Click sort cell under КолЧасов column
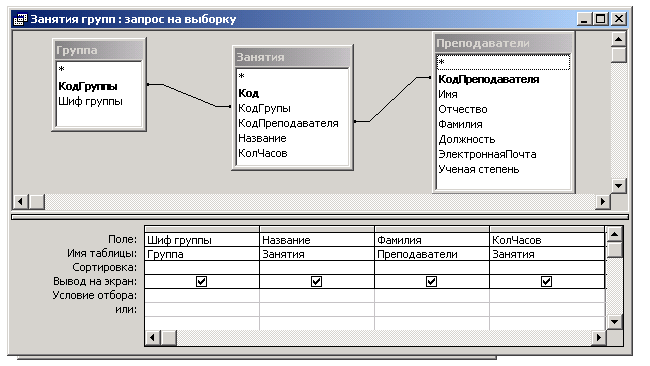 [547, 268]
